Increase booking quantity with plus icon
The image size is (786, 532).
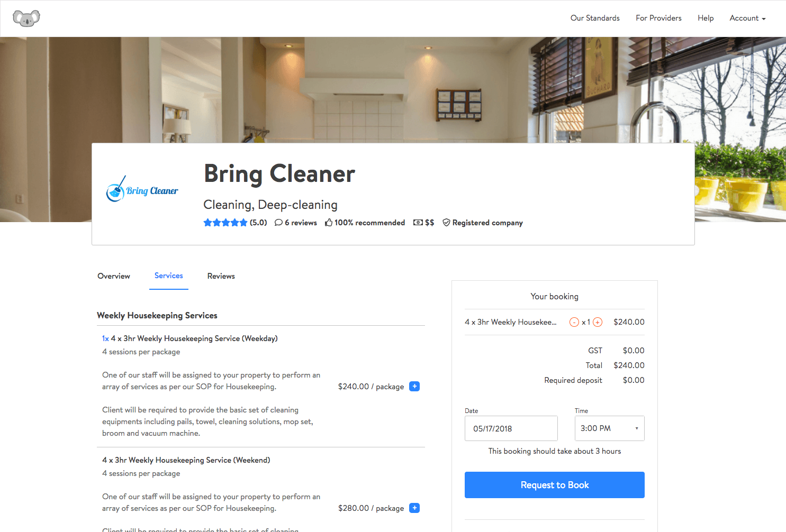coord(598,322)
